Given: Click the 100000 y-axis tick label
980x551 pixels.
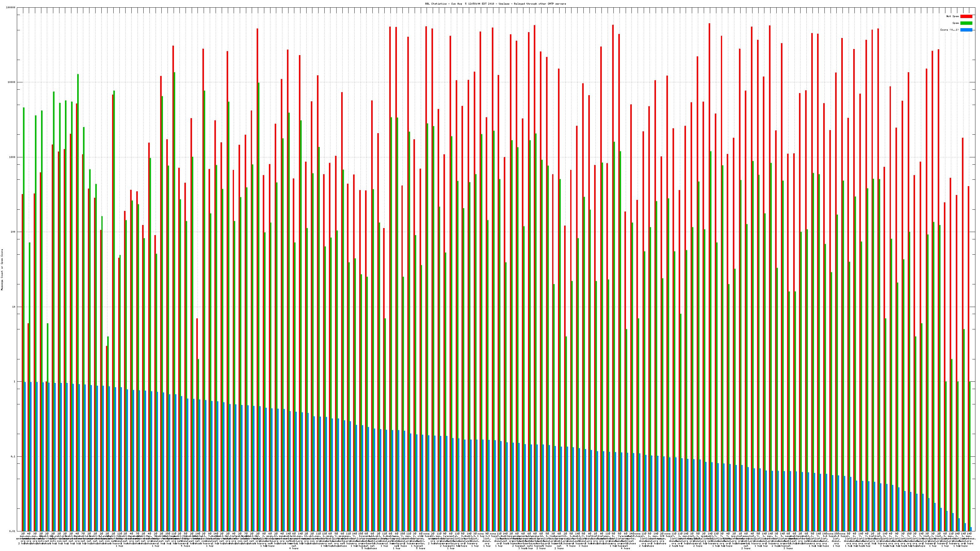Looking at the screenshot, I should 11,8.
